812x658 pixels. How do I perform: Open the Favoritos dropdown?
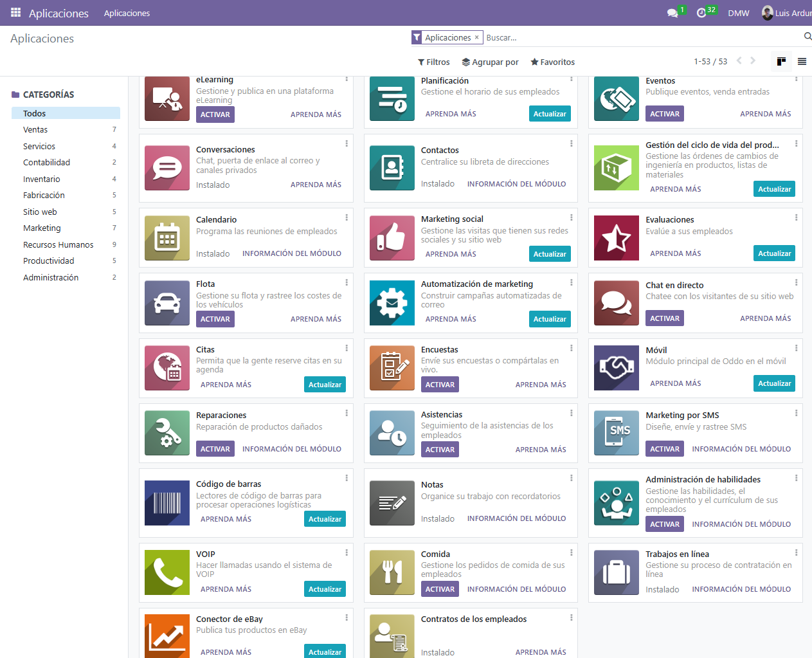[x=552, y=62]
